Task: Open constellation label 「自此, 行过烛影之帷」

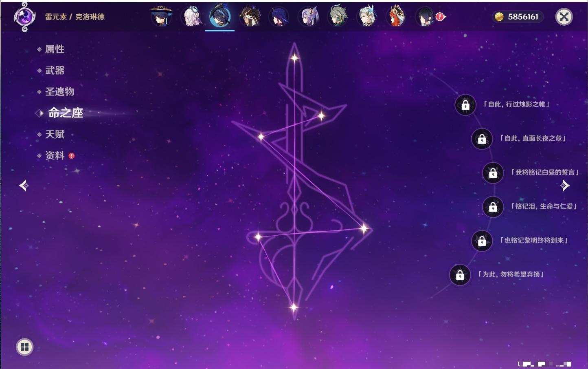Action: [x=516, y=104]
